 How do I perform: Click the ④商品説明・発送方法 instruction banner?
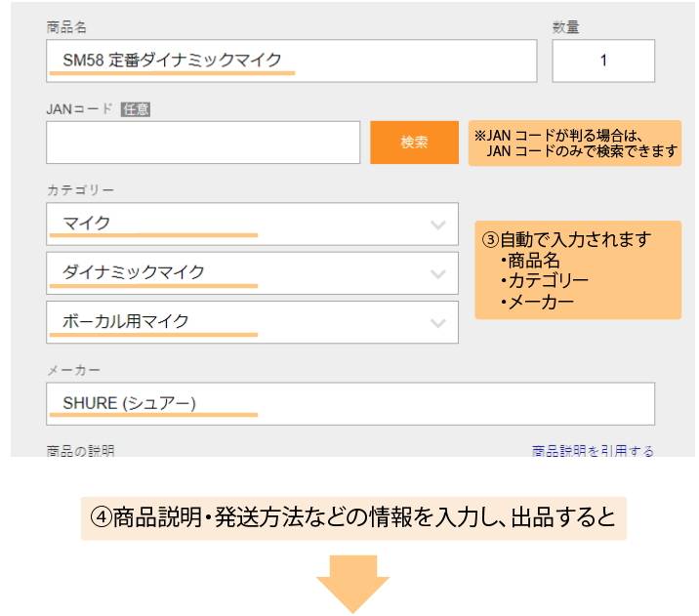349,517
